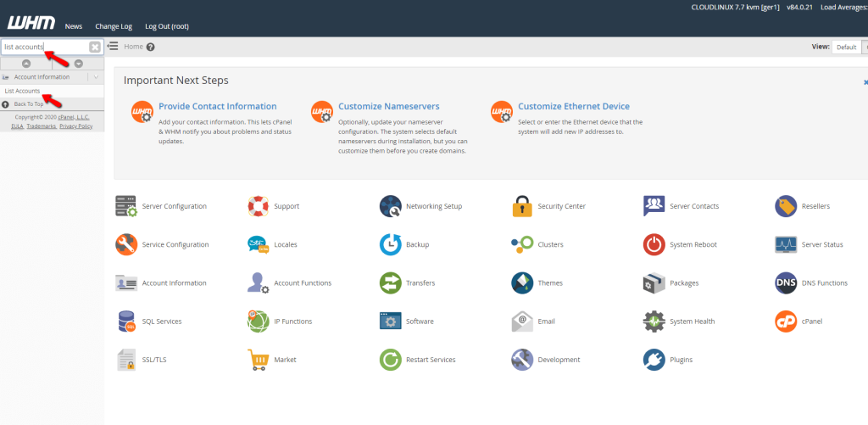Click Back To Top
Screen dimensions: 868x425
[28, 104]
